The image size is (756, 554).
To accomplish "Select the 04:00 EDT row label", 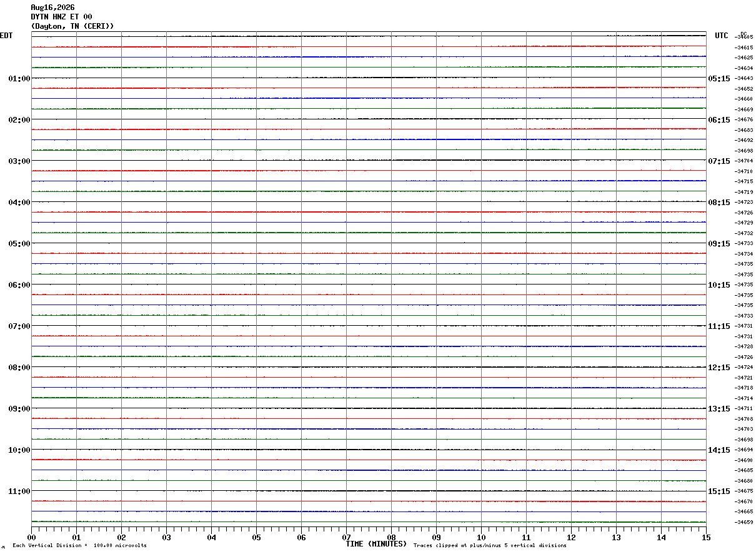I will [x=19, y=203].
